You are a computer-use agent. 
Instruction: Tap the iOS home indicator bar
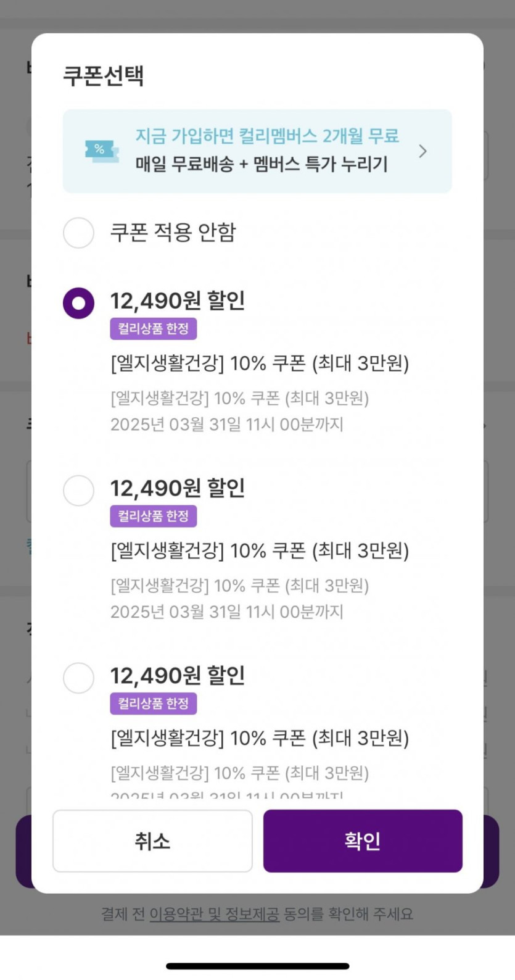[257, 966]
